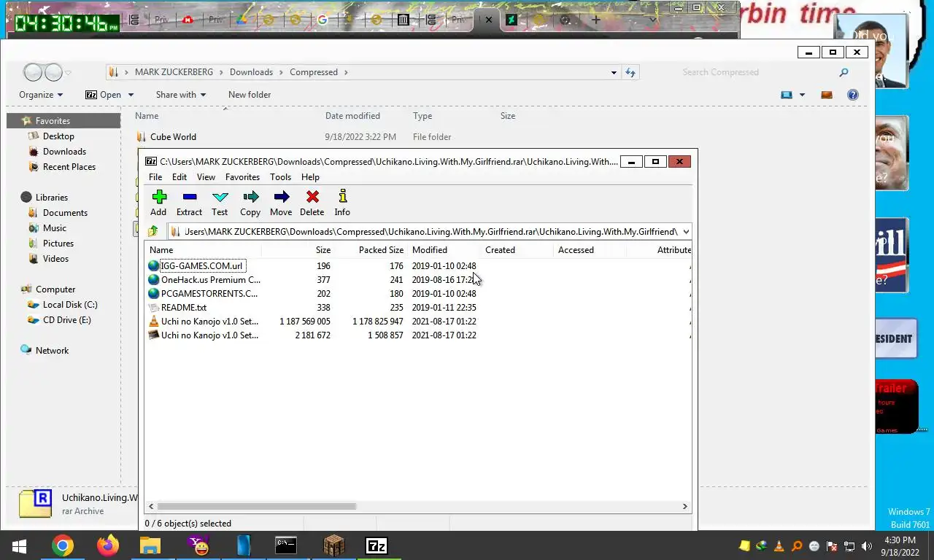Open the Organize dropdown in Explorer
The width and height of the screenshot is (934, 560).
coord(41,95)
